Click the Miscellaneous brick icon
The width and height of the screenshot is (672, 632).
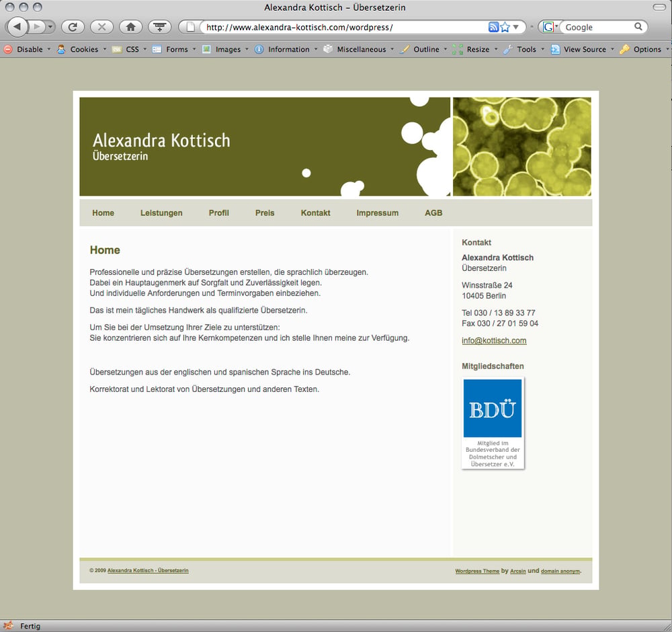point(328,49)
